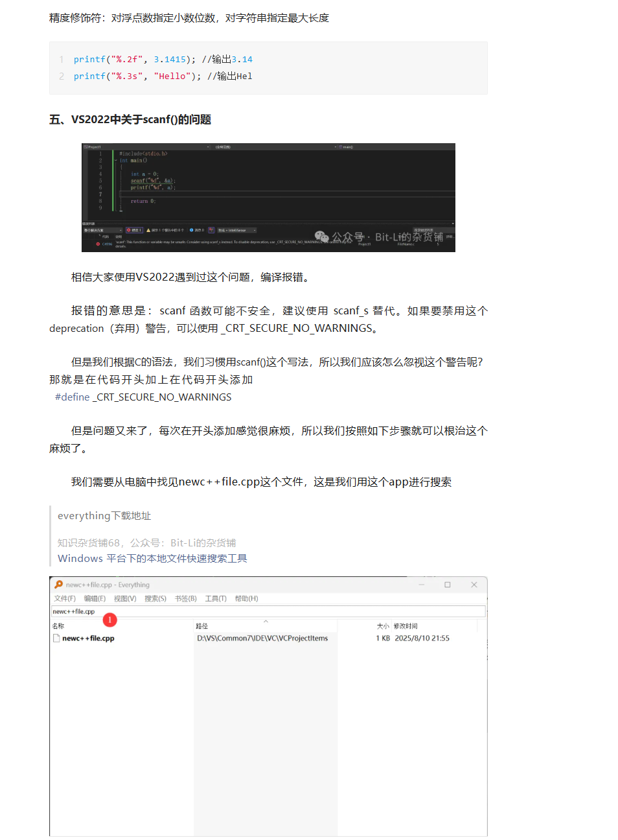
Task: Open the 整个解决方案 scope dropdown
Action: (x=104, y=229)
